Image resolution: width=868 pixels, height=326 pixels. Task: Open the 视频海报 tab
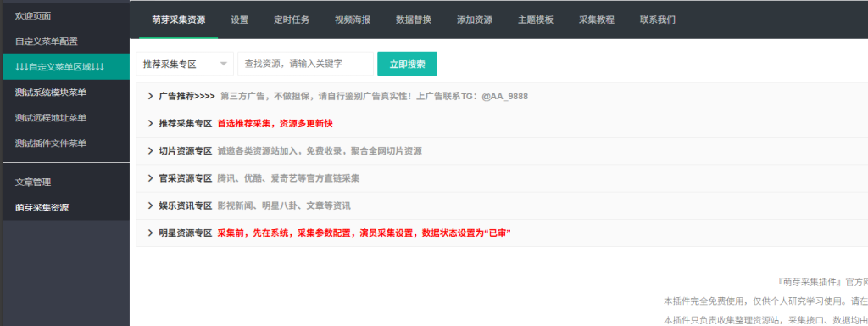pos(353,20)
